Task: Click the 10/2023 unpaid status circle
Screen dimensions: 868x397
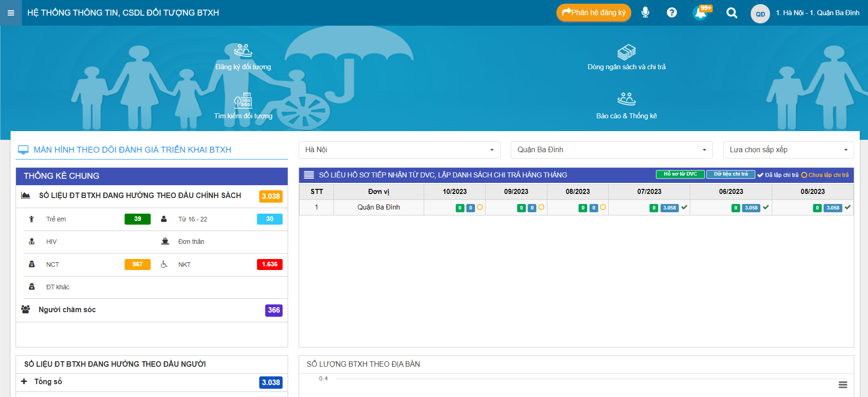Action: click(480, 207)
